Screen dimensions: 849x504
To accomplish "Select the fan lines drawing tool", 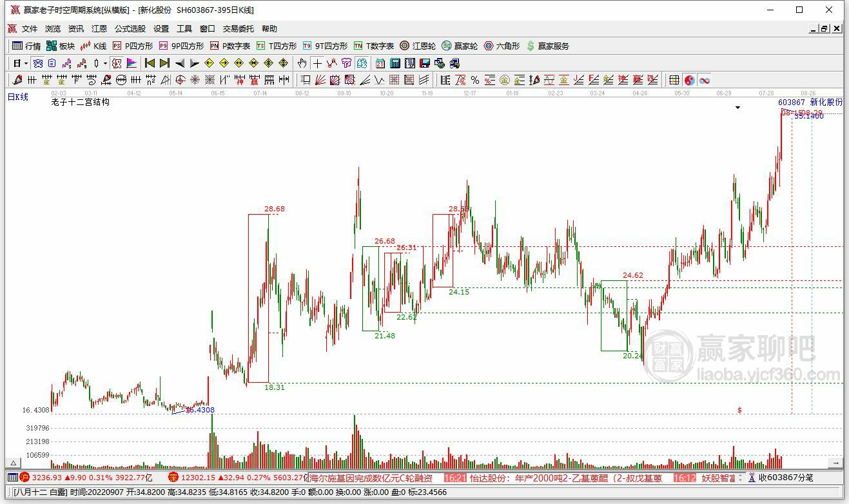I will coord(320,80).
